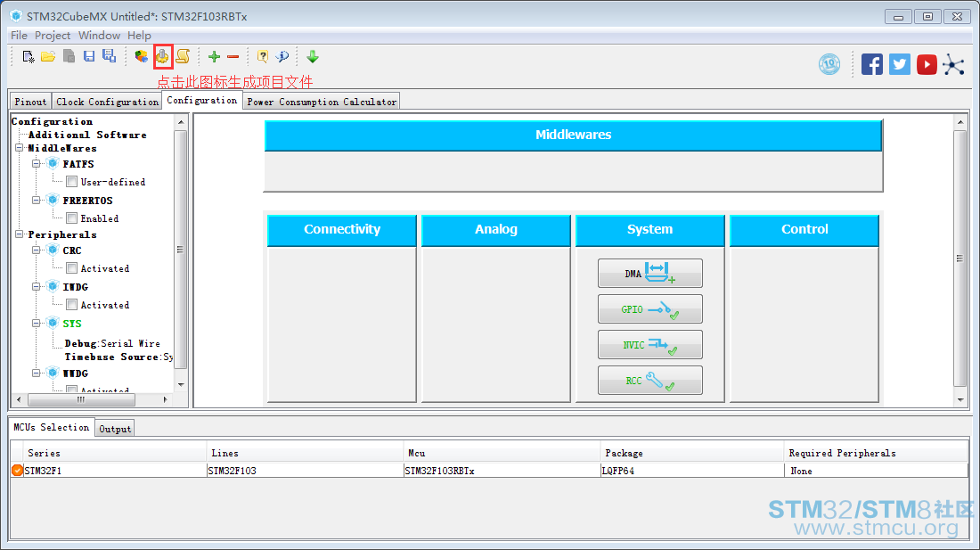Collapse the Peripherals tree node
Viewport: 980px width, 550px height.
[x=20, y=234]
